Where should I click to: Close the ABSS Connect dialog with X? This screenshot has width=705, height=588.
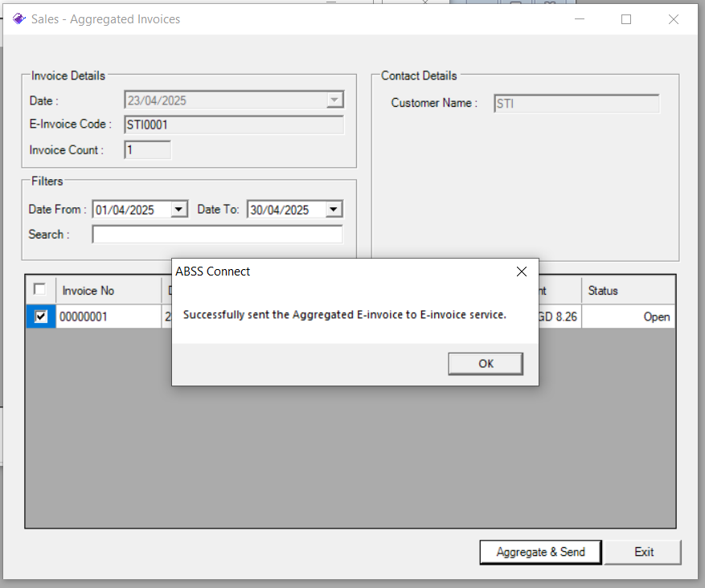(522, 272)
